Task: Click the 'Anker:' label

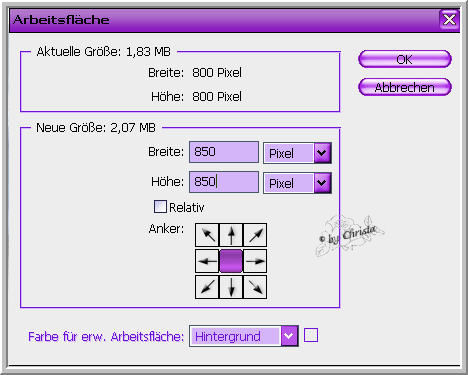Action: coord(166,229)
